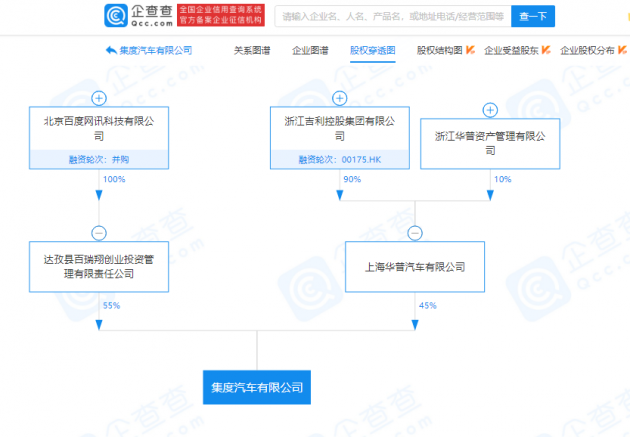Expand shareholders above 浙江华普资产管理有限公司
630x437 pixels.
click(x=490, y=110)
